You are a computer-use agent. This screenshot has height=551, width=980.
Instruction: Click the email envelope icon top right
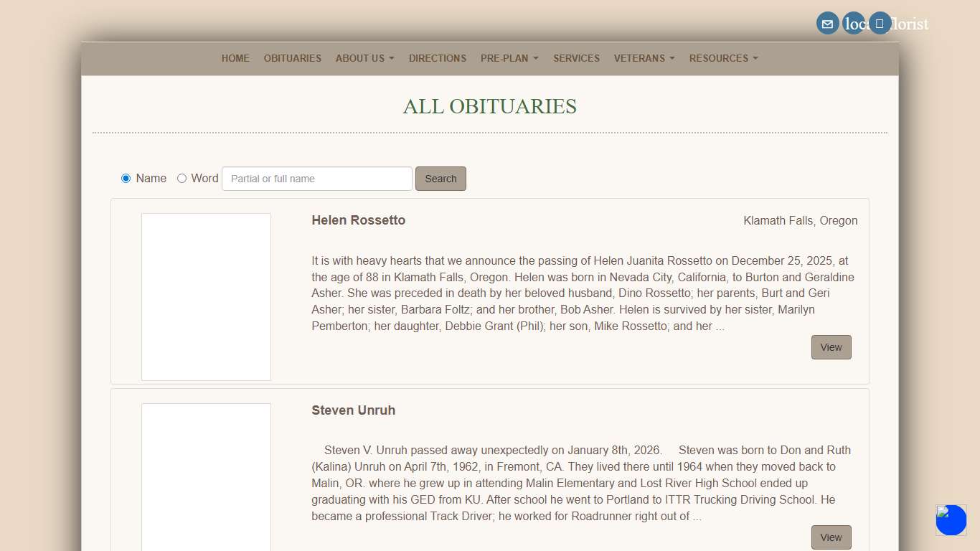point(827,23)
